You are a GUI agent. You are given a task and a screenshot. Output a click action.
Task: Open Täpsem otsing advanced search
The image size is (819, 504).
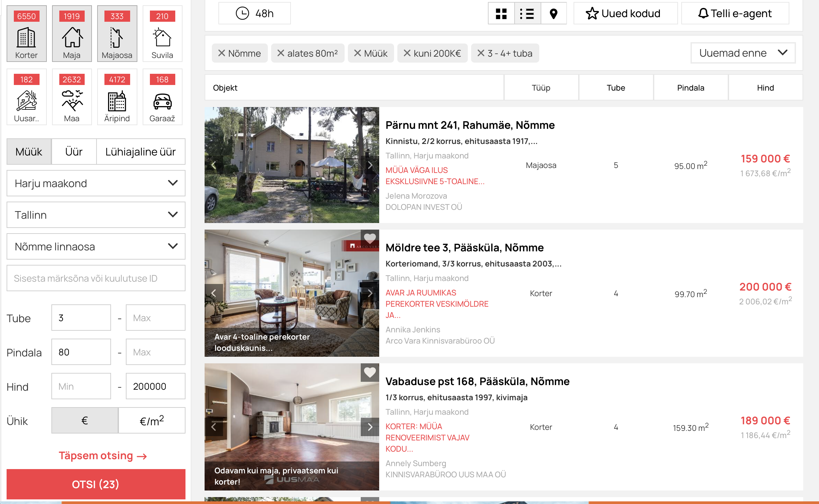(x=103, y=456)
